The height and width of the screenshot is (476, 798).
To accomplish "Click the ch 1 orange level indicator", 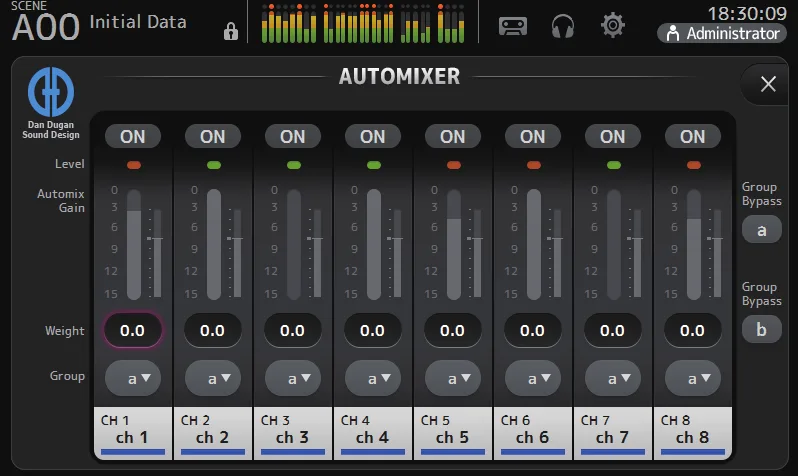I will point(134,165).
